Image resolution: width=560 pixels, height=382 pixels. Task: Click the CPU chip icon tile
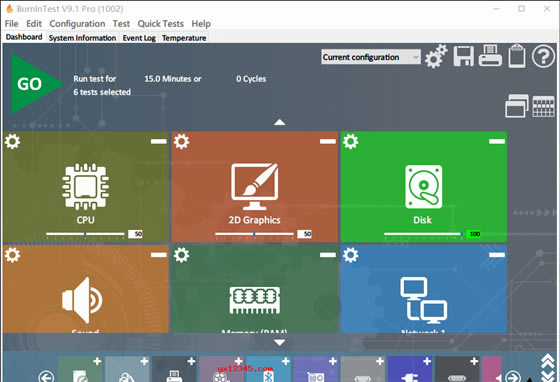pos(85,186)
